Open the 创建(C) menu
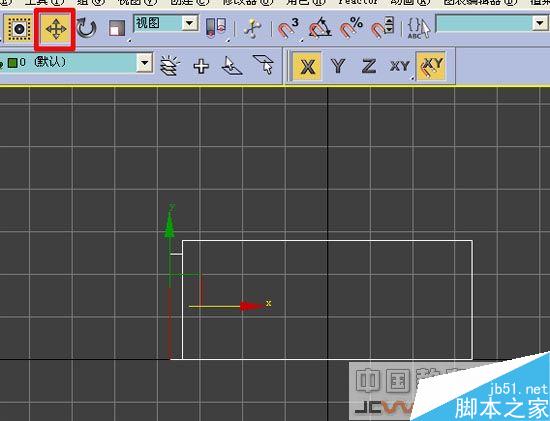 click(189, 2)
